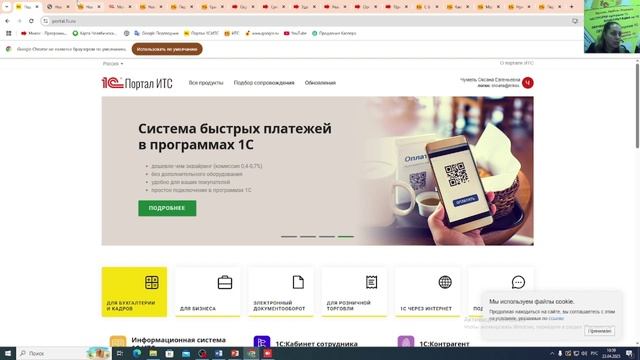Open the ссылке link in cookie notice
This screenshot has height=360, width=640.
coord(556,318)
